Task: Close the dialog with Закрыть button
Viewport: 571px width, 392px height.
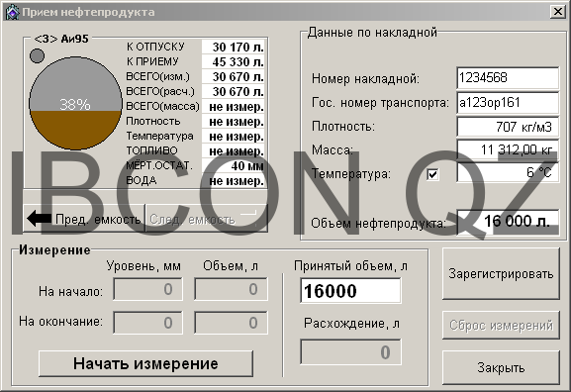Action: 501,367
